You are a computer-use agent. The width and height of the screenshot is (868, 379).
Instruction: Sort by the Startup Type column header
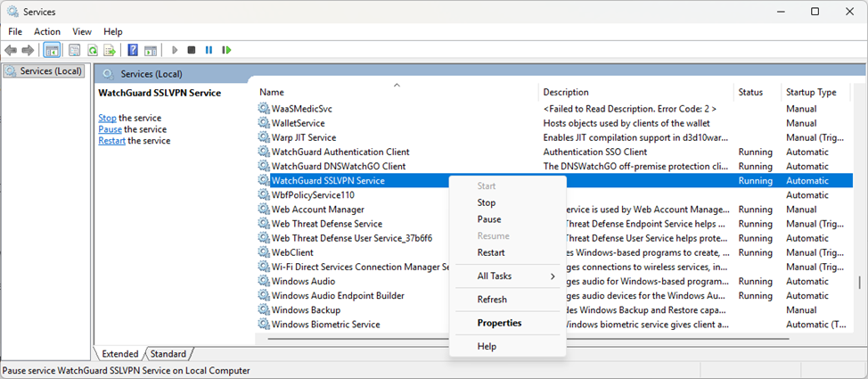tap(810, 92)
